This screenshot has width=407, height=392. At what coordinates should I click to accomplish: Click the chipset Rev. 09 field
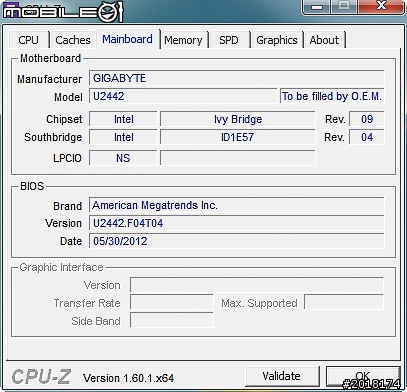(367, 119)
